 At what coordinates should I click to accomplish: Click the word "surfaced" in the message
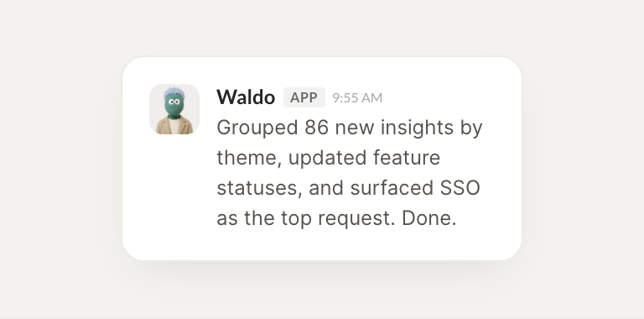pyautogui.click(x=392, y=188)
